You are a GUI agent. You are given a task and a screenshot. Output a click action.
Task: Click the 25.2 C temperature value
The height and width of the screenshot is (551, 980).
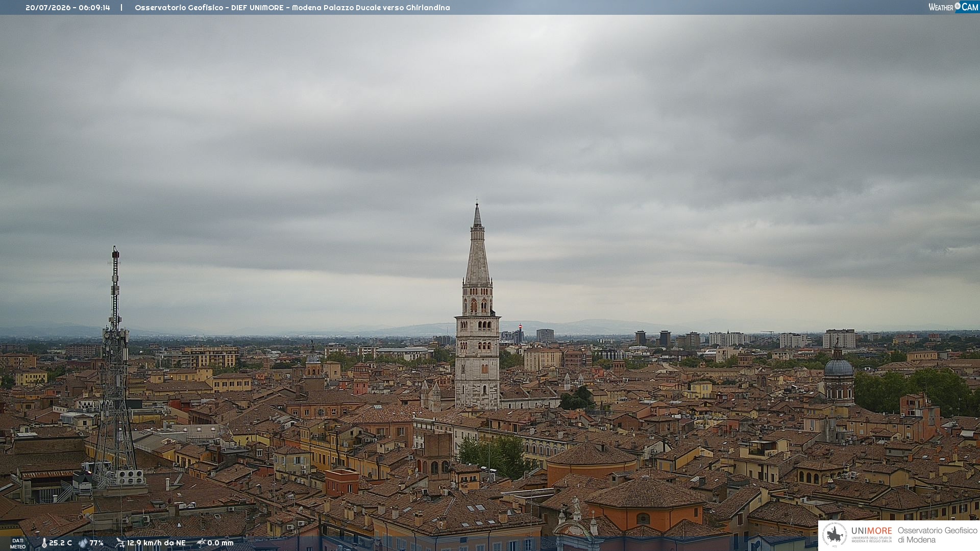60,543
